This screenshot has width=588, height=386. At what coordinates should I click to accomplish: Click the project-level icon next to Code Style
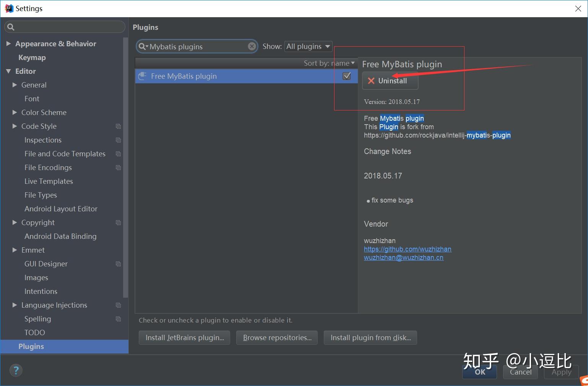coord(119,127)
